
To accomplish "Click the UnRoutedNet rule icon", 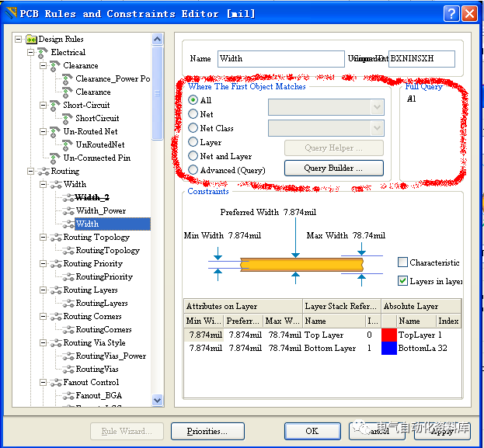I will coord(68,145).
